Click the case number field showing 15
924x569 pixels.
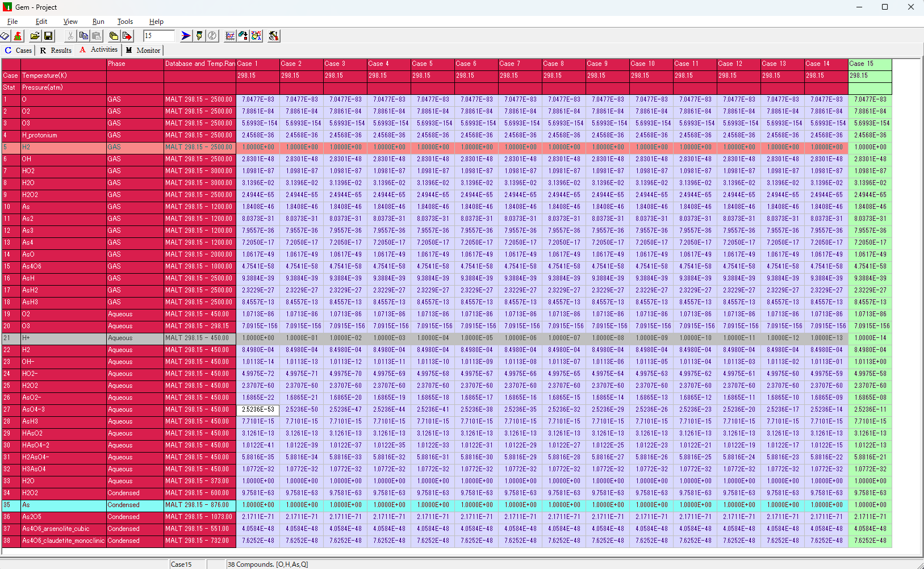coord(158,36)
